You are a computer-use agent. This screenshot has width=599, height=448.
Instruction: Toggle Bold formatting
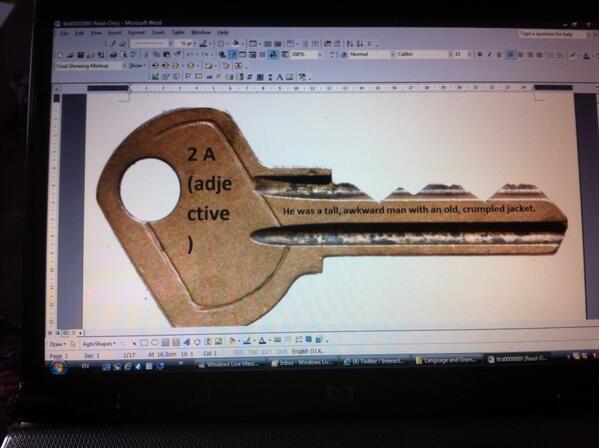(x=480, y=55)
